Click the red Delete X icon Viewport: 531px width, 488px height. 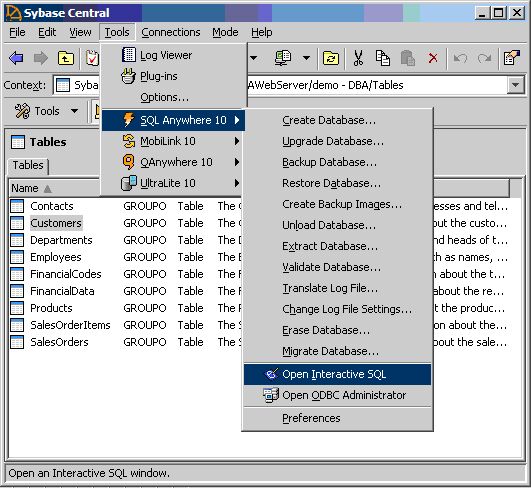point(433,58)
